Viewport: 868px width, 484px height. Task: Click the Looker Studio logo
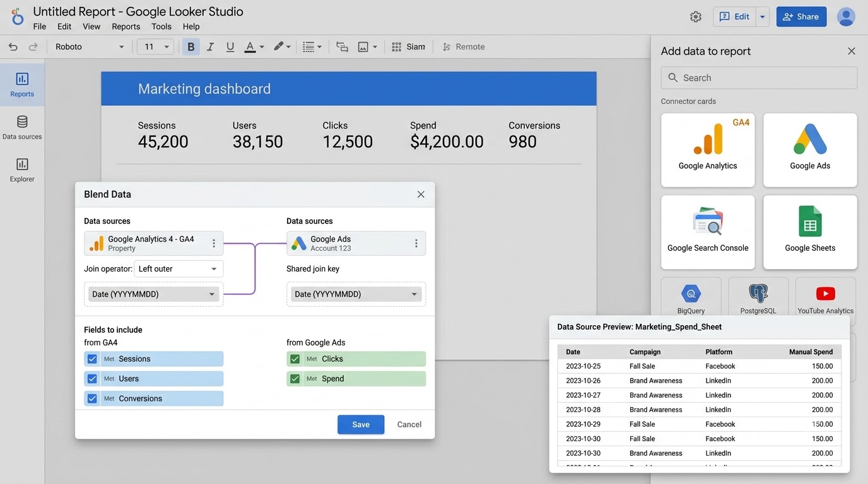(17, 17)
